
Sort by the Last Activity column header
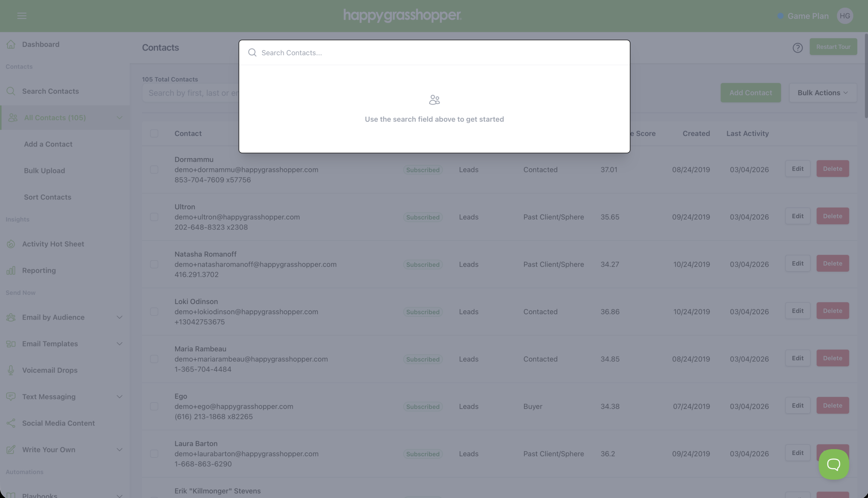[747, 133]
